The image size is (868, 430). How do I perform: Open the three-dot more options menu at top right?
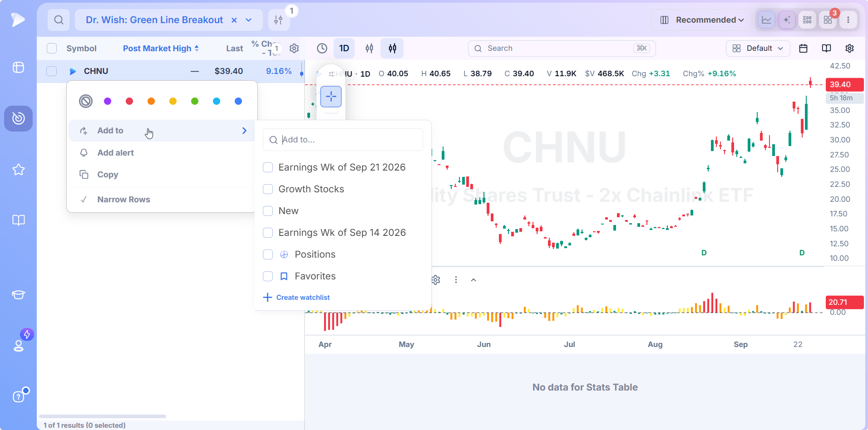pyautogui.click(x=848, y=20)
